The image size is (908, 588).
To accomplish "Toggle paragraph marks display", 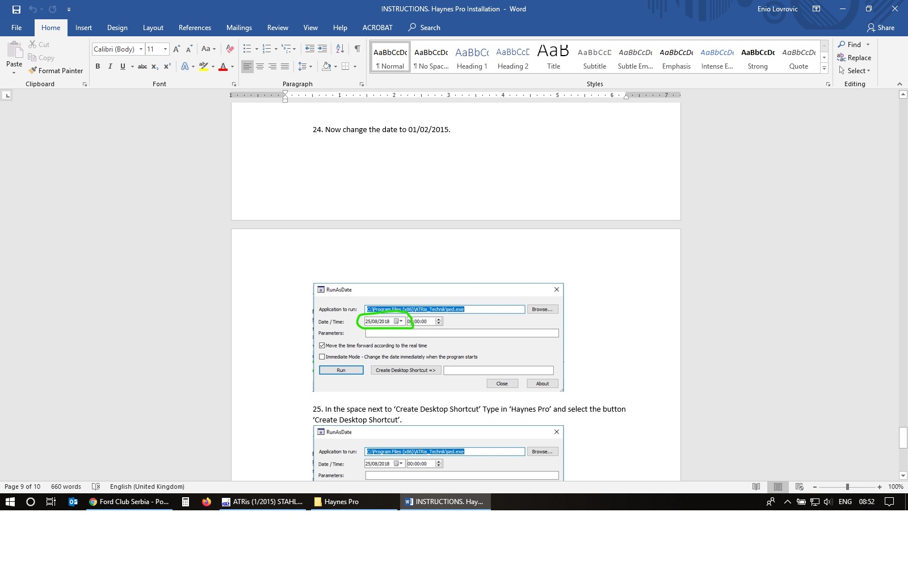I will click(357, 49).
